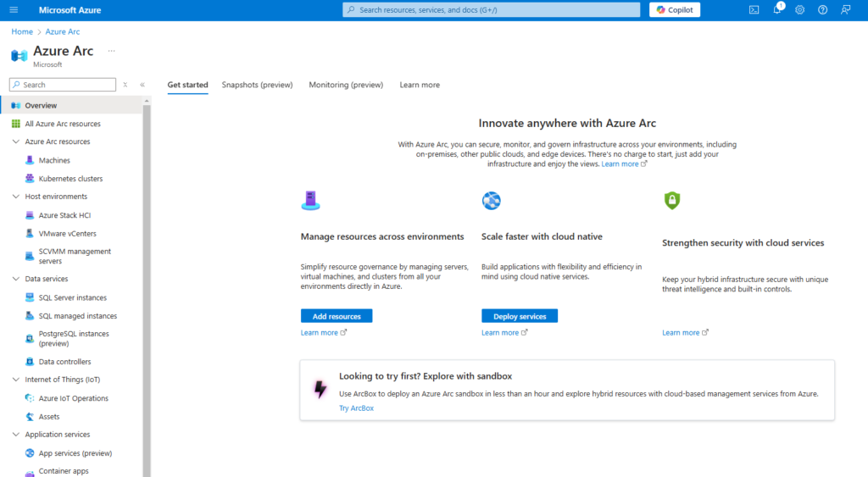Switch to Snapshots (preview) tab
This screenshot has width=868, height=477.
coord(258,85)
